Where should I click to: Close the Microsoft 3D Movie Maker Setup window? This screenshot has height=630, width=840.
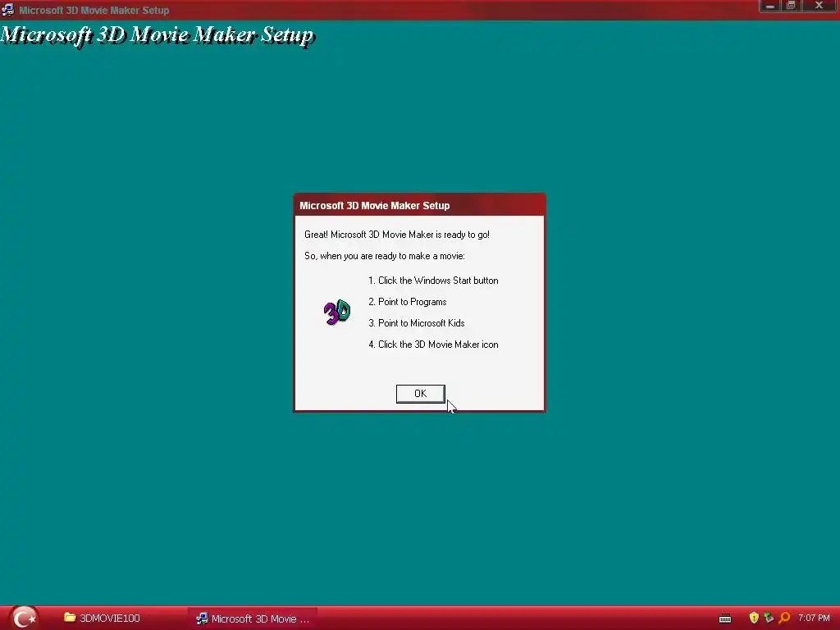[819, 6]
